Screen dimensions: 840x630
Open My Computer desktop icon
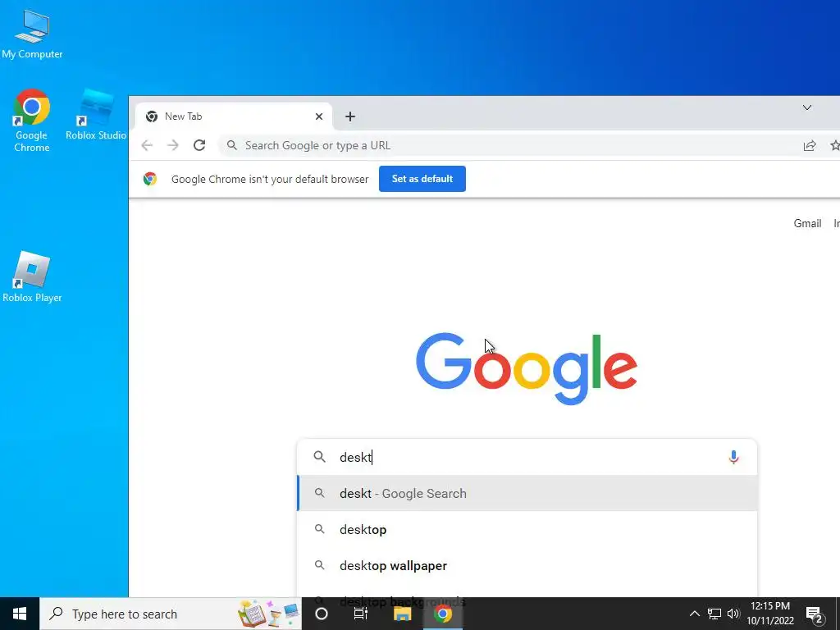coord(32,34)
